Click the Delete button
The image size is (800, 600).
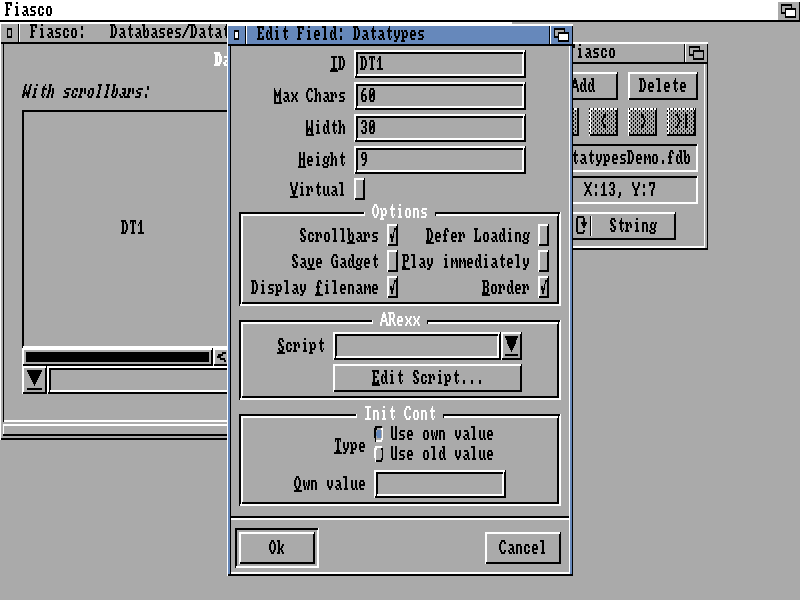pos(662,86)
